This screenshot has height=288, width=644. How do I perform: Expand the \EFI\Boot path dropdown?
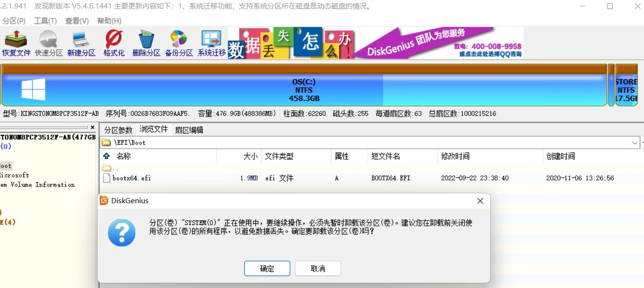tap(635, 143)
